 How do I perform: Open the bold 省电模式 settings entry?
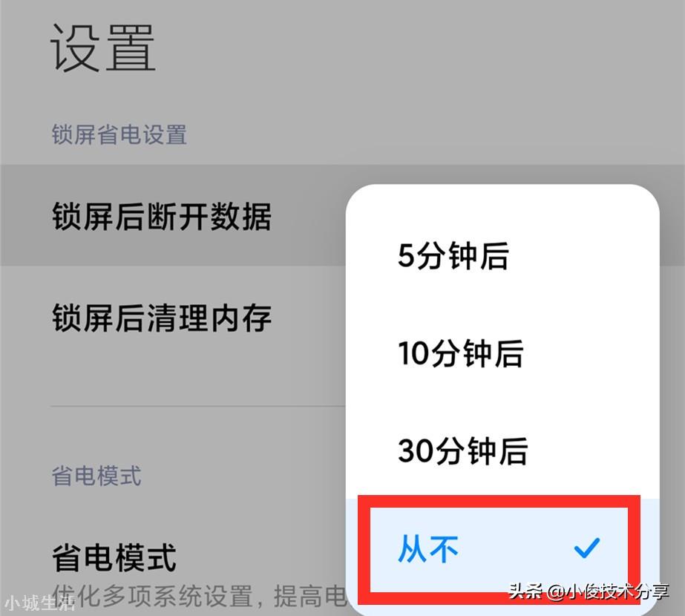114,557
